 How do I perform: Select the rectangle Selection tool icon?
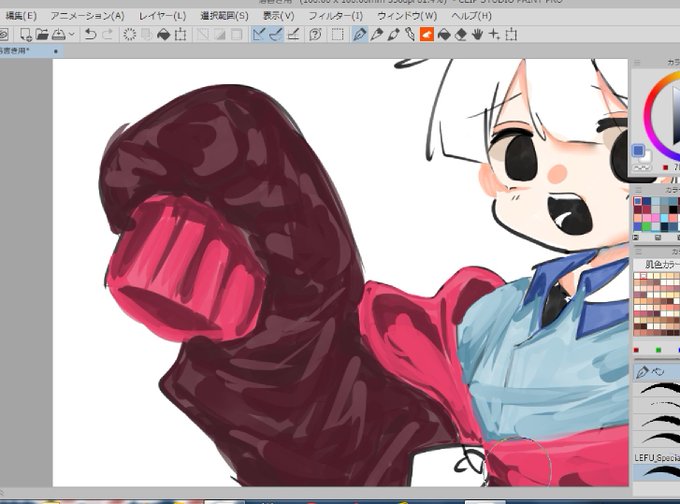[x=337, y=34]
